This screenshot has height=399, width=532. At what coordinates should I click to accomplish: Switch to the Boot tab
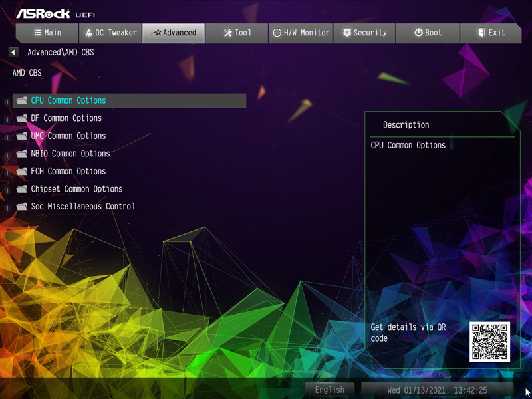pyautogui.click(x=428, y=33)
